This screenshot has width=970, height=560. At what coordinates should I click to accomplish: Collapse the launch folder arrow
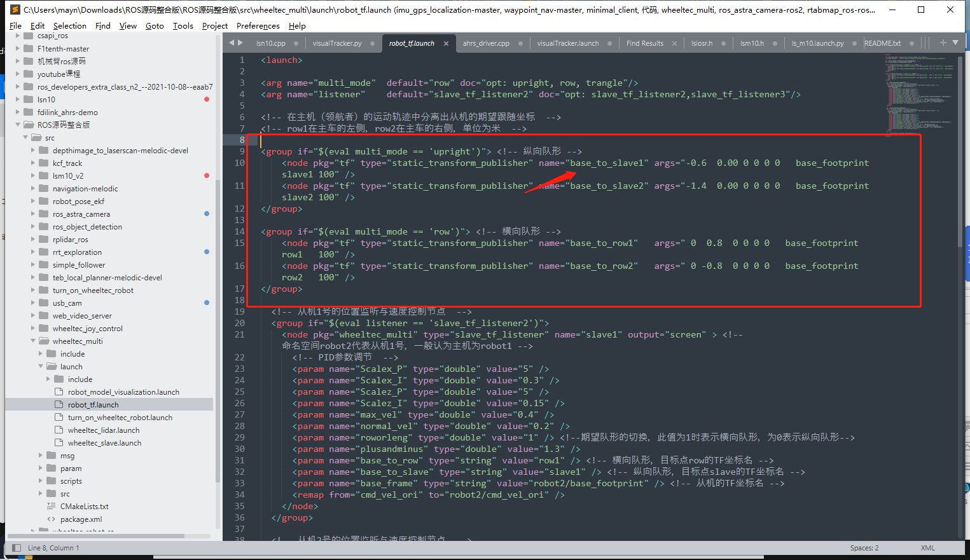click(x=41, y=367)
